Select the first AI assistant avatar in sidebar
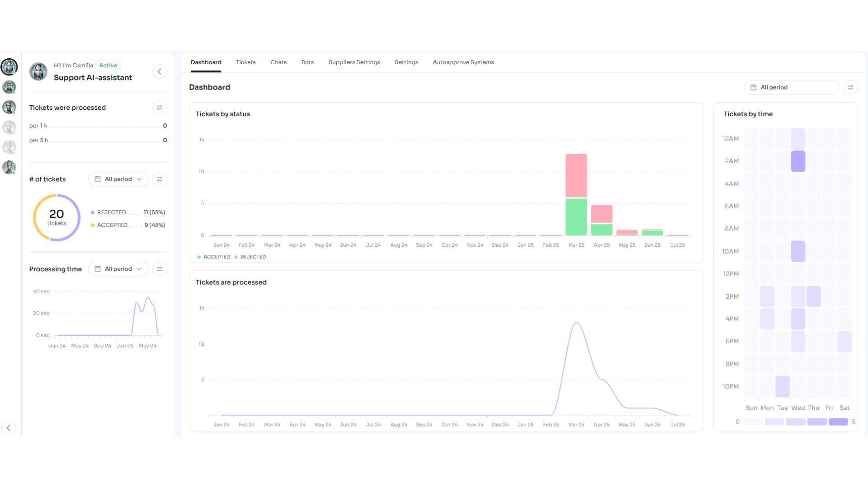The height and width of the screenshot is (488, 868). [9, 67]
